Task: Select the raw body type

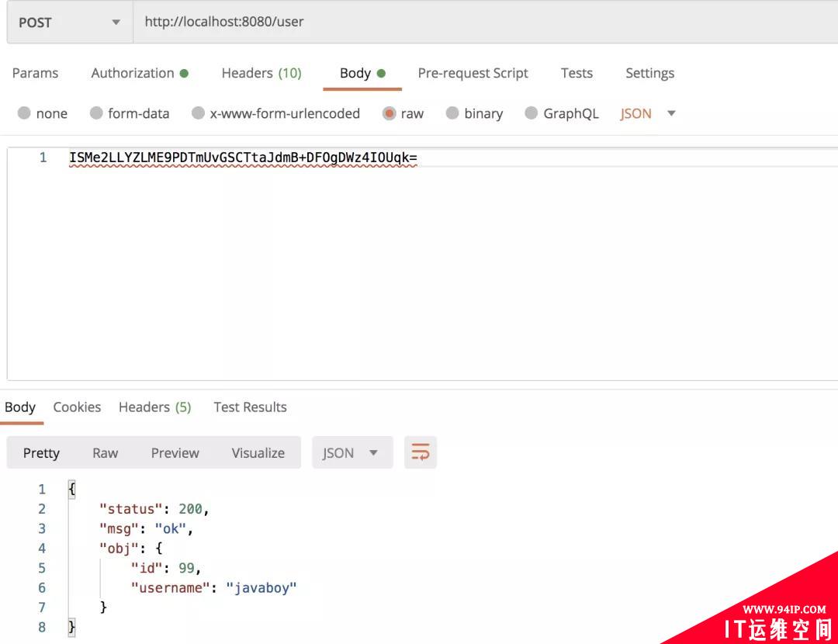Action: coord(389,113)
